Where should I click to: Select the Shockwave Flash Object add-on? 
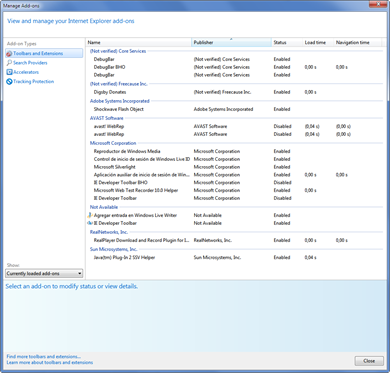click(x=234, y=109)
